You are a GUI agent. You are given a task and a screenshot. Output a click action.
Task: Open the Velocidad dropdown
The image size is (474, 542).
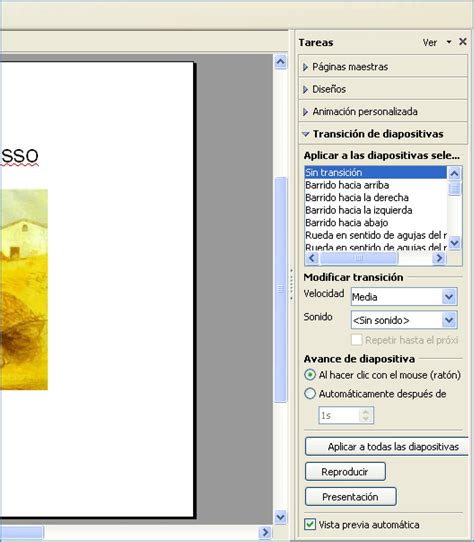(449, 297)
